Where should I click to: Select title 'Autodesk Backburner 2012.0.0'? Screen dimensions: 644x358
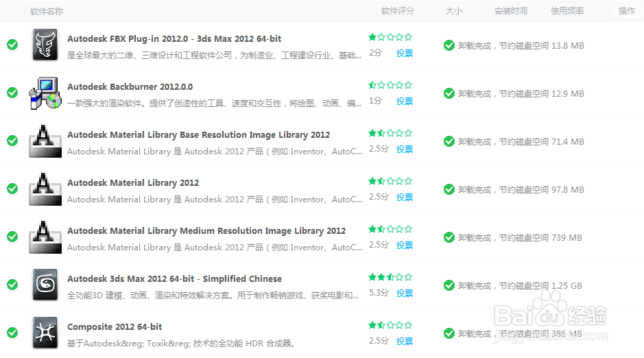coord(130,86)
